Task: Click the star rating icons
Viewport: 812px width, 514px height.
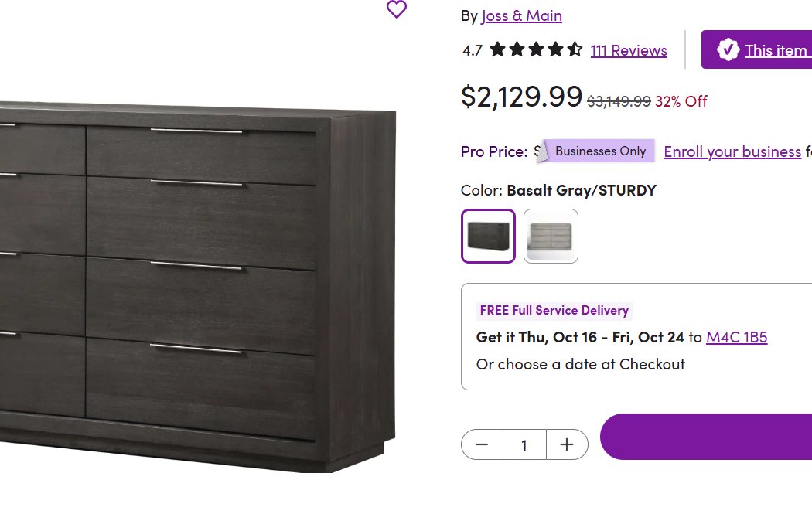Action: click(536, 50)
